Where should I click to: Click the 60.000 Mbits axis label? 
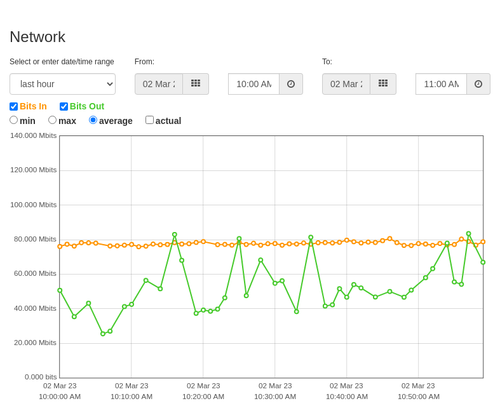click(35, 274)
